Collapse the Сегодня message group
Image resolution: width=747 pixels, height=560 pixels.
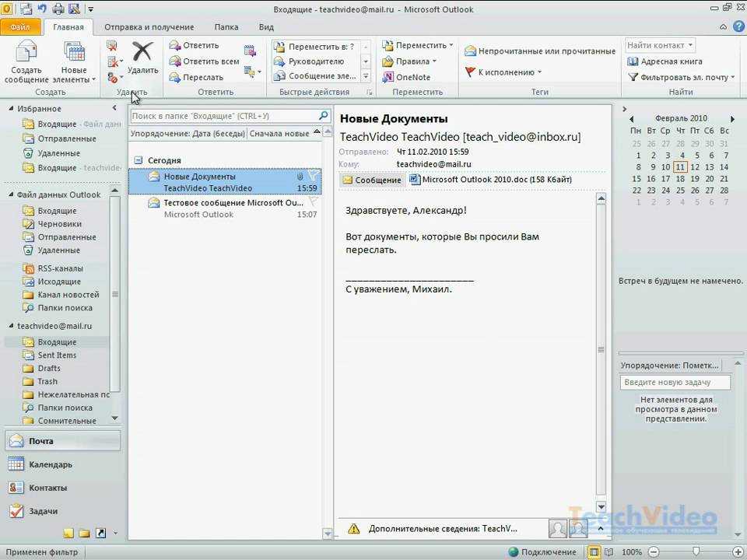139,160
